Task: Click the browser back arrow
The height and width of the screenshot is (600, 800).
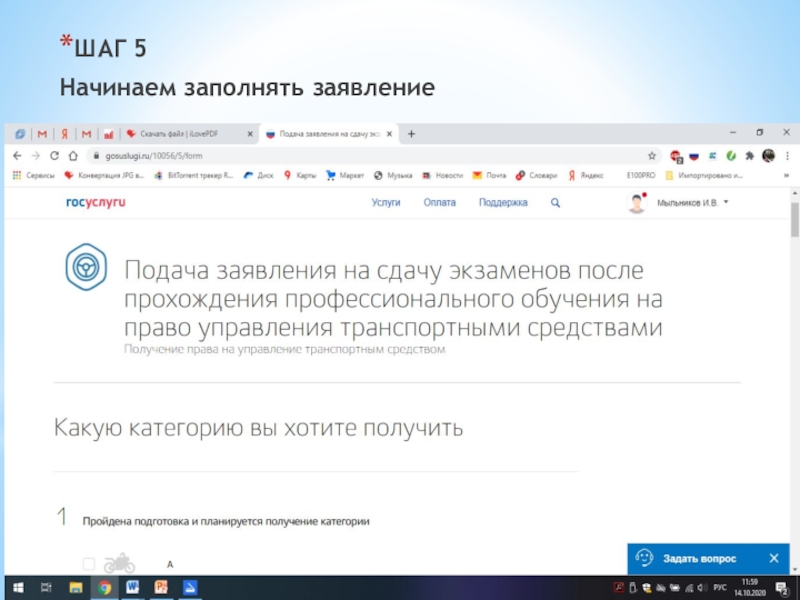Action: pos(17,156)
